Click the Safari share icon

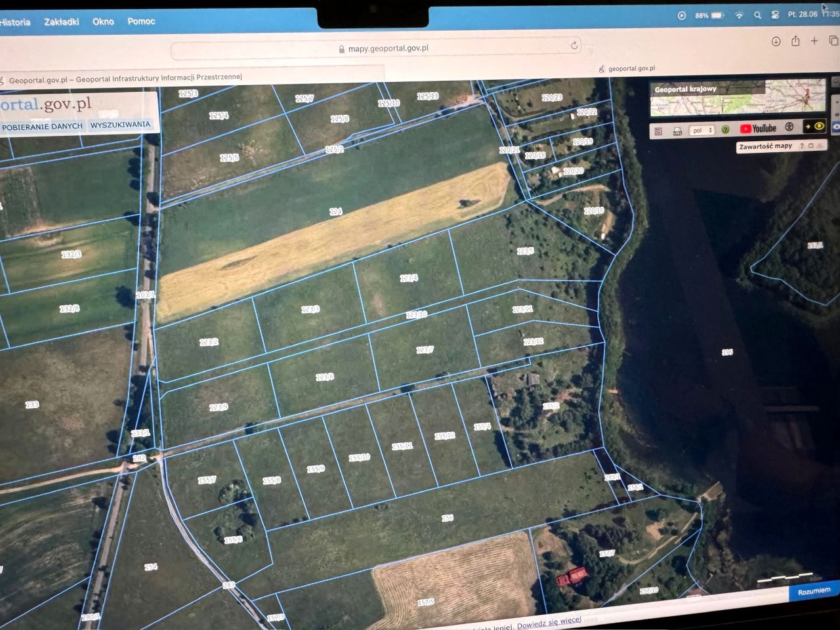coord(795,41)
